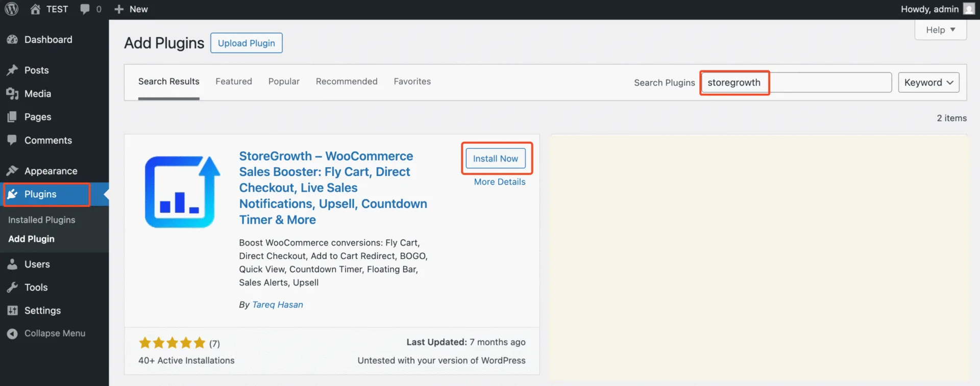Open Tools menu label

[x=36, y=288]
